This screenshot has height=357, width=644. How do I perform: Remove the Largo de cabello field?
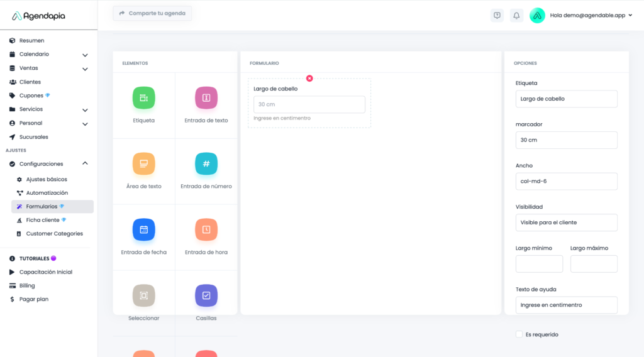[x=309, y=78]
